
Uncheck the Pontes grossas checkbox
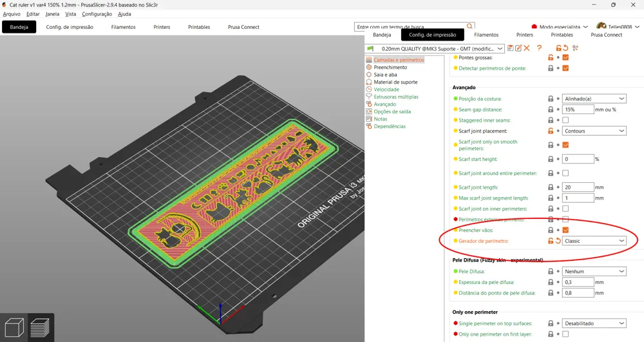point(565,57)
